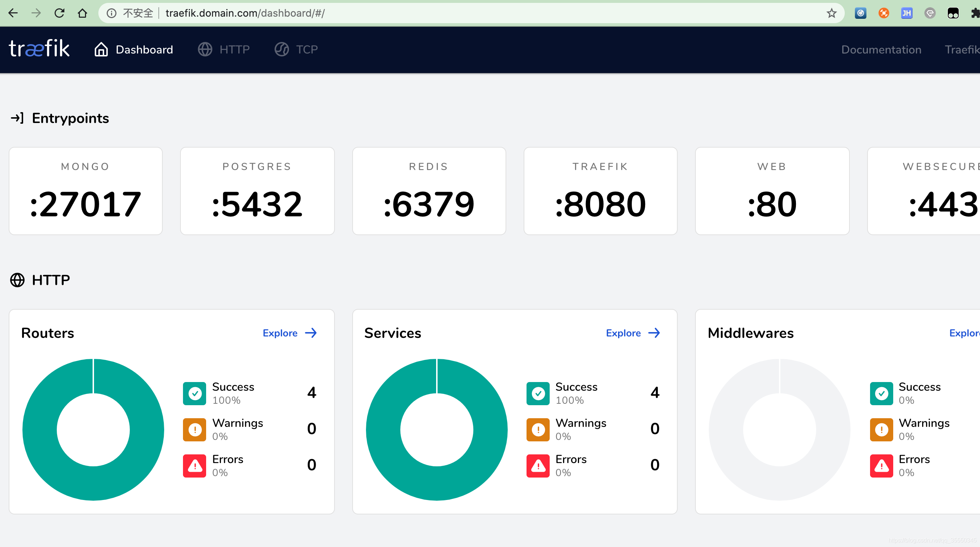Click the Routers Success check icon

195,394
